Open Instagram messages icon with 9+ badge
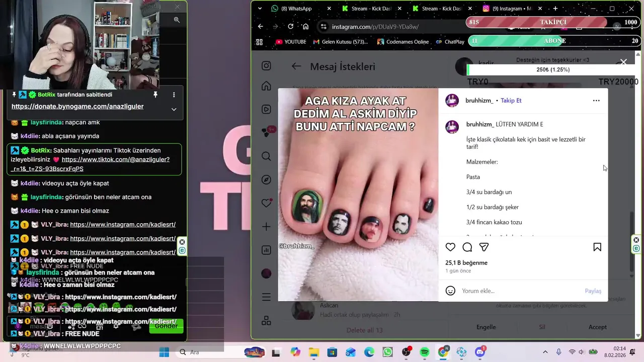 click(267, 133)
